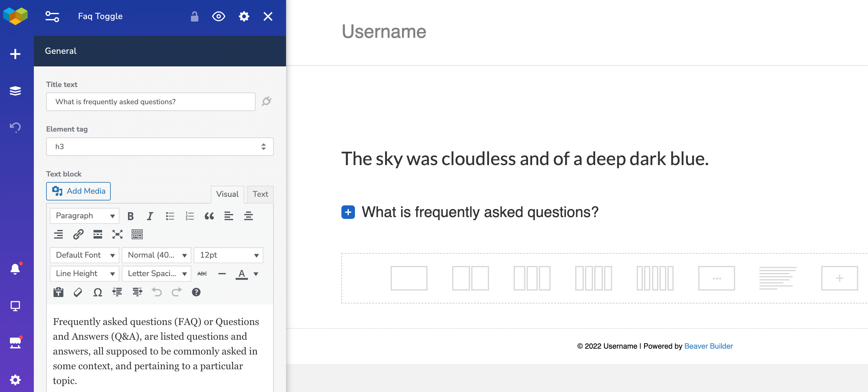Open the text color picker arrow
This screenshot has width=868, height=392.
[256, 274]
